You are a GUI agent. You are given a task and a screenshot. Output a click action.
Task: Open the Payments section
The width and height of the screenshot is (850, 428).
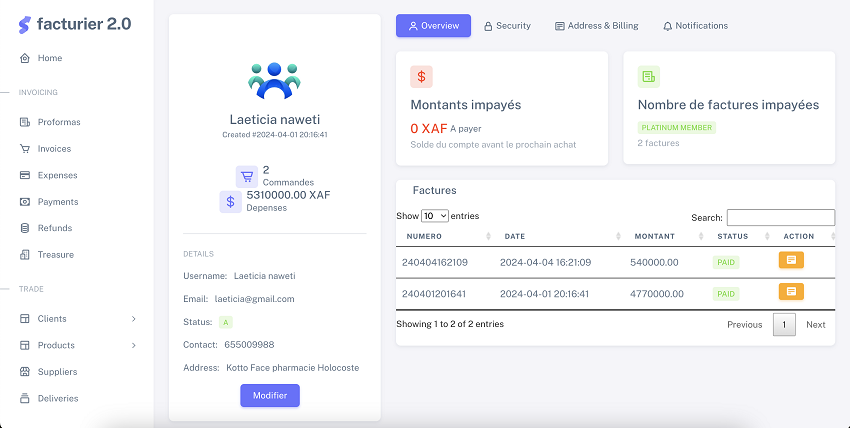(57, 202)
